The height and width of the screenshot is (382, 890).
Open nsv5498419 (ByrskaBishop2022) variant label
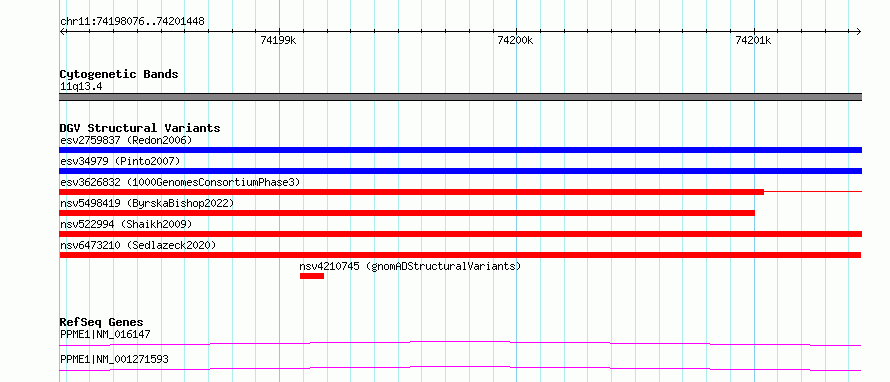click(x=147, y=203)
